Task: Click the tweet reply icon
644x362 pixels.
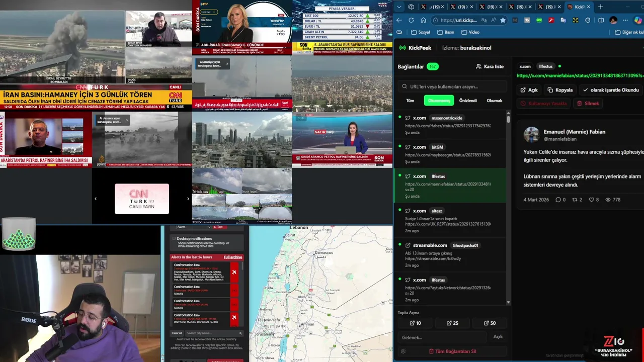Action: (x=558, y=200)
